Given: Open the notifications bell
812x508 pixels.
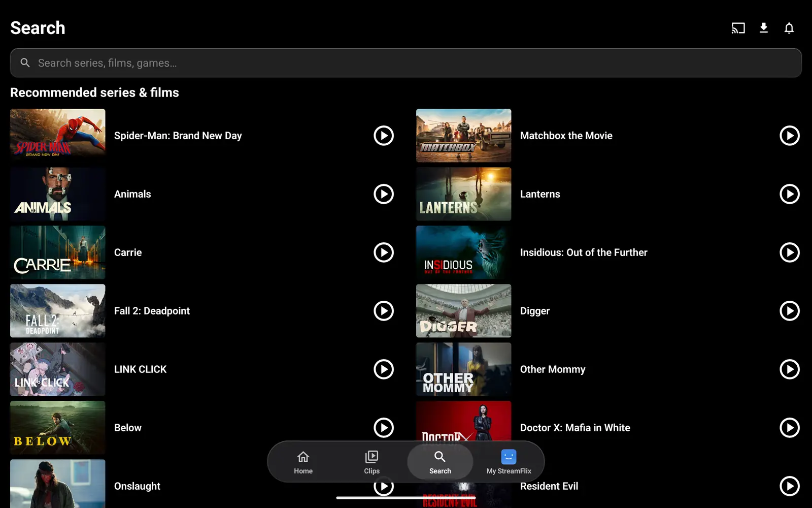Looking at the screenshot, I should click(x=789, y=28).
